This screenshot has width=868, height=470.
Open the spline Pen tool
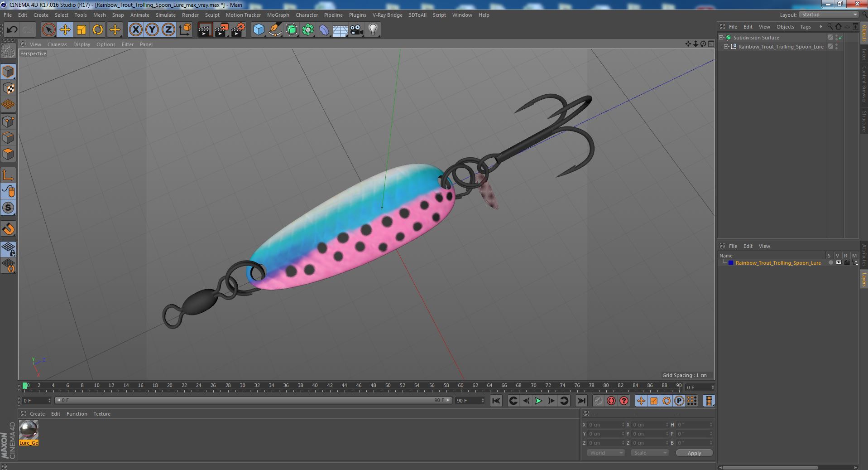pyautogui.click(x=275, y=30)
